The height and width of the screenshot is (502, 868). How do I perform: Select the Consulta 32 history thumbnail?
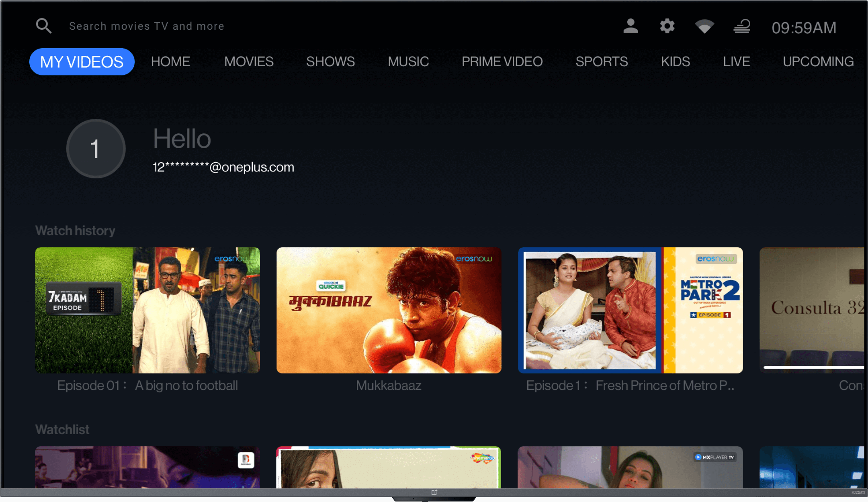point(812,310)
